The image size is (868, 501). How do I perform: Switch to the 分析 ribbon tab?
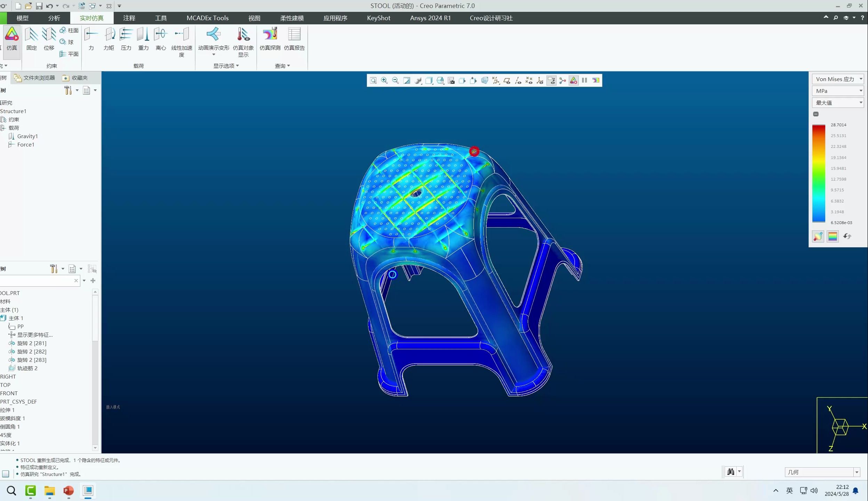pos(54,18)
